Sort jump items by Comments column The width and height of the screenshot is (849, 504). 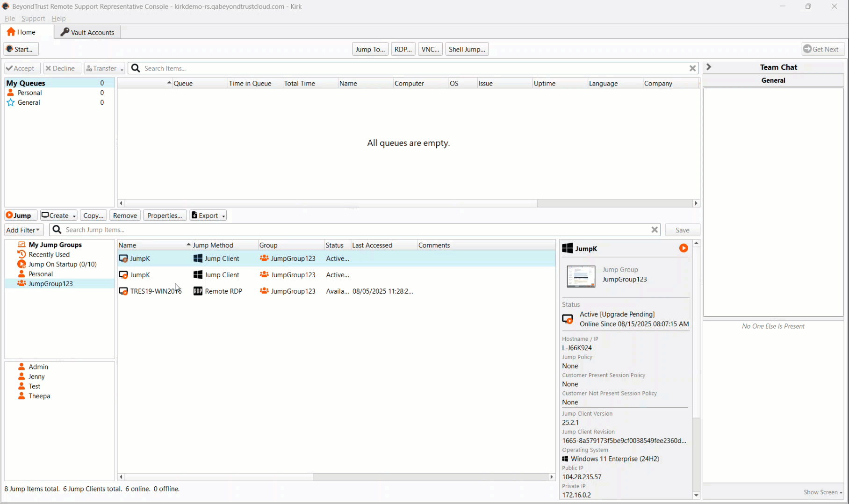pos(486,245)
